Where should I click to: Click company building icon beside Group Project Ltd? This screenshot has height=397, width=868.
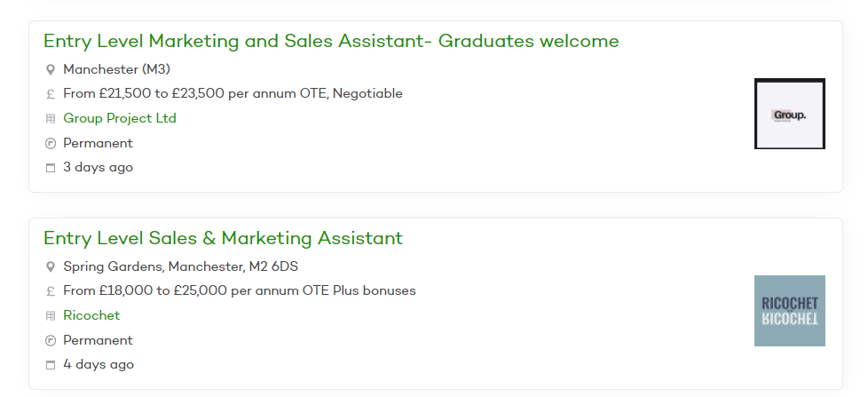[51, 119]
